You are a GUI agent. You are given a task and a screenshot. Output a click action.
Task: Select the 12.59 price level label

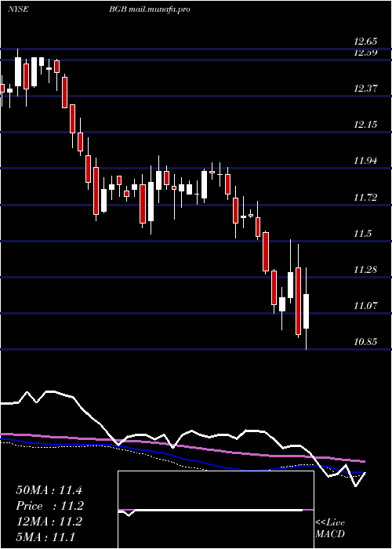coord(365,53)
